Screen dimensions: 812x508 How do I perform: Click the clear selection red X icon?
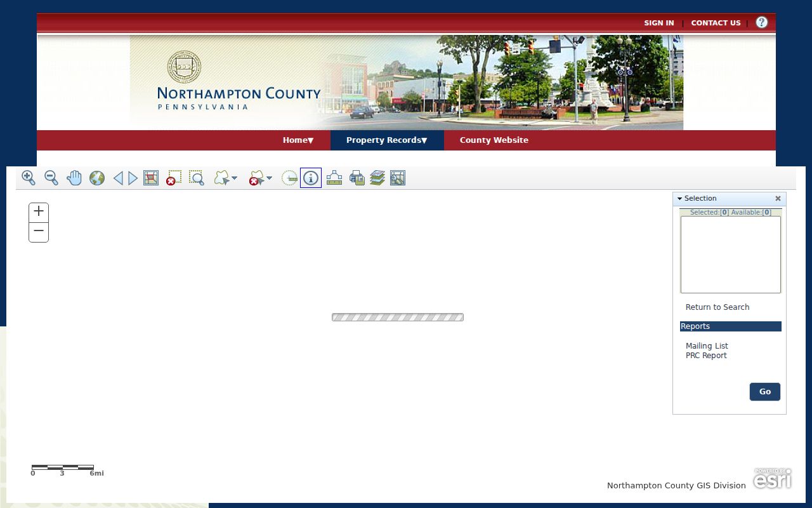click(x=174, y=178)
